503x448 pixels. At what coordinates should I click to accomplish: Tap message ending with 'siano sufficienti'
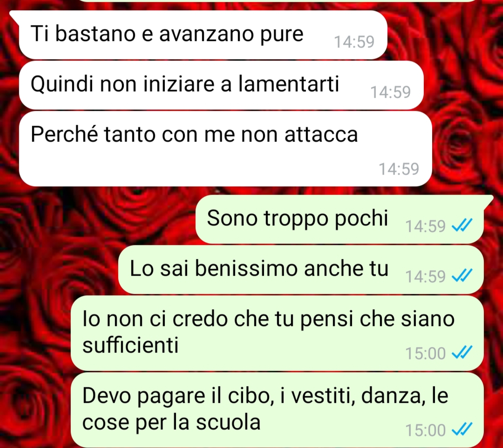coord(277,333)
